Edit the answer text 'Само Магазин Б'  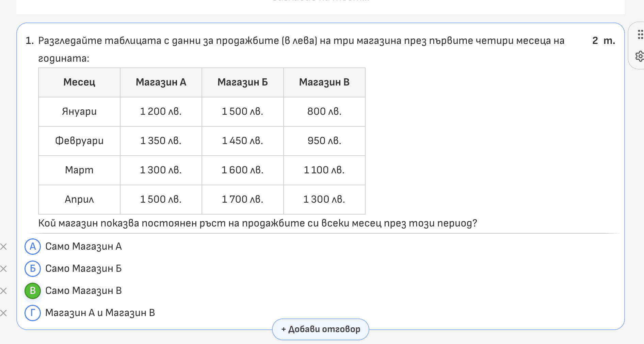pyautogui.click(x=83, y=269)
